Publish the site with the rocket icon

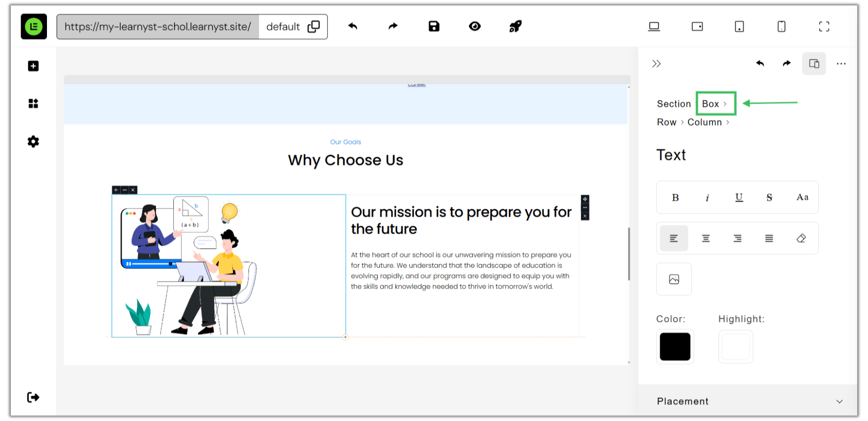coord(515,26)
